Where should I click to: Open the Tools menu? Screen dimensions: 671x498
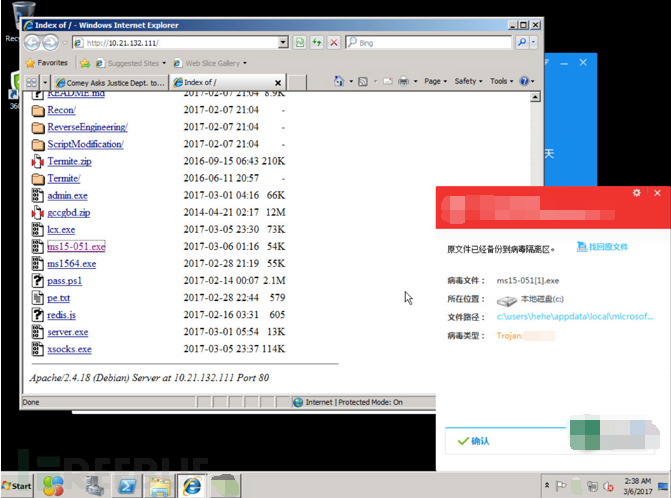coord(501,81)
